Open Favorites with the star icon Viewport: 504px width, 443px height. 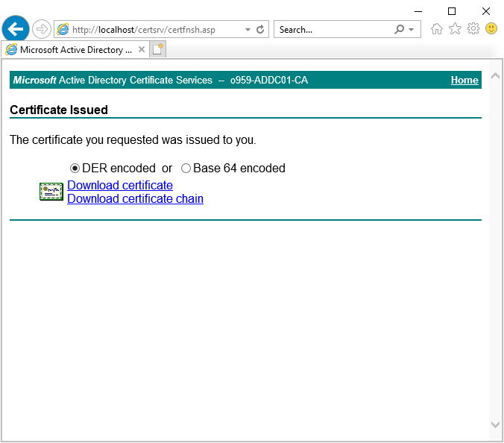pos(455,29)
